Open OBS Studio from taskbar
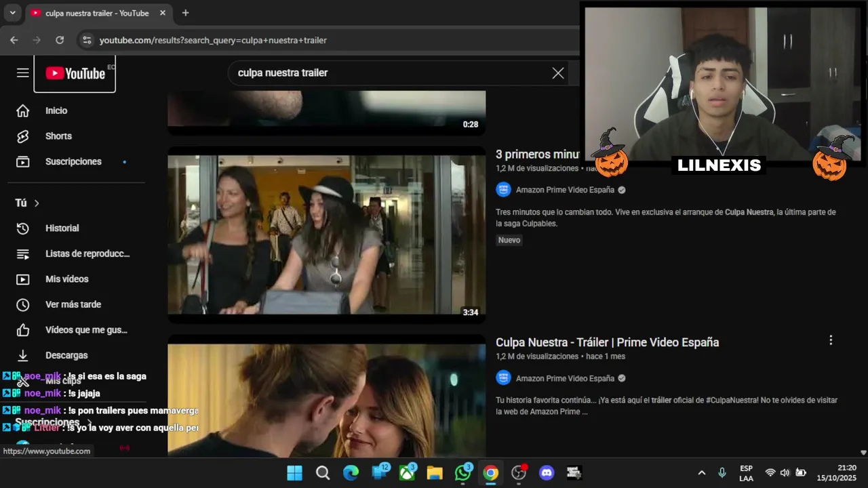Image resolution: width=868 pixels, height=488 pixels. (x=519, y=472)
